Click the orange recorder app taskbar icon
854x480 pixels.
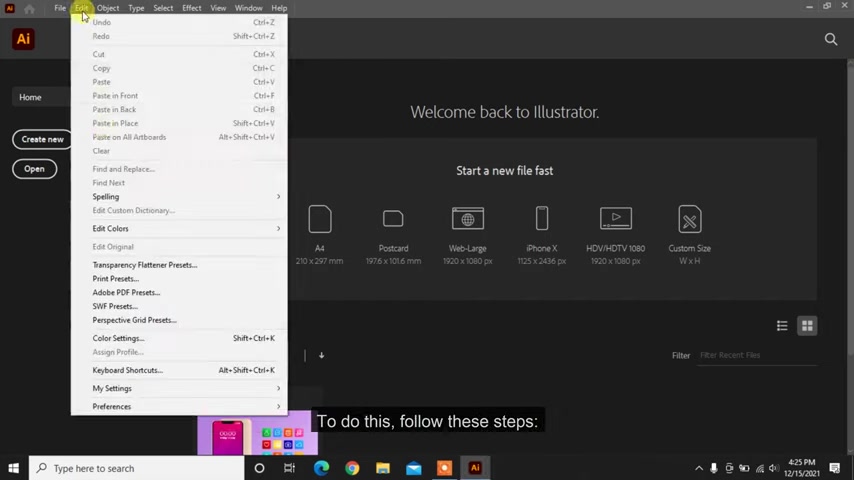click(x=444, y=468)
